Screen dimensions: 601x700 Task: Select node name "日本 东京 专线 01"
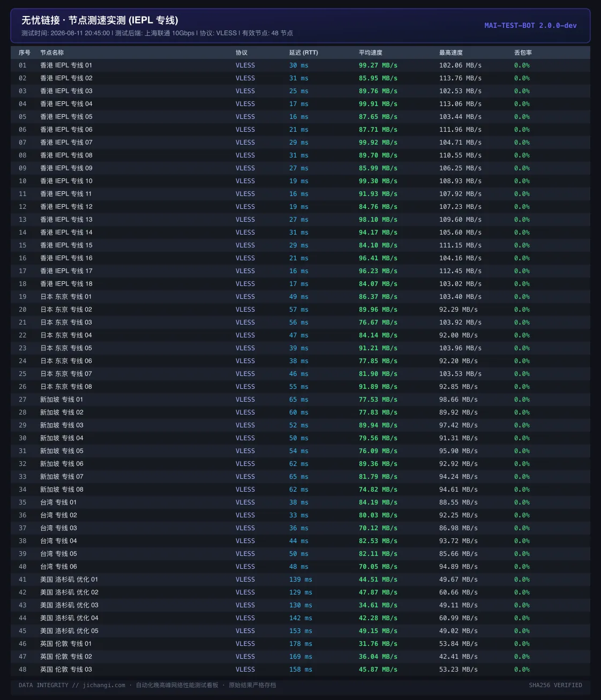click(x=66, y=297)
